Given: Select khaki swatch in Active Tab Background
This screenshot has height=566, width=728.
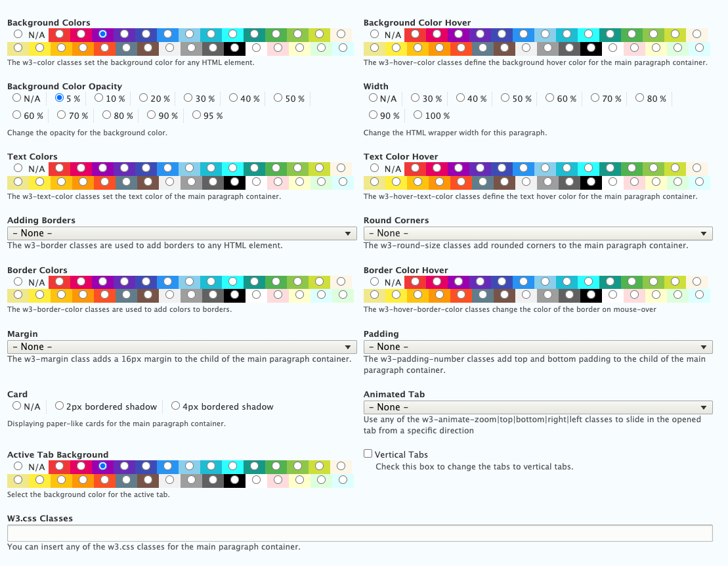Looking at the screenshot, I should [x=18, y=479].
